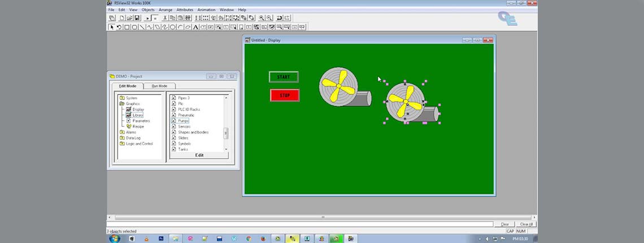Click library list scroll down arrow
Viewport: 644px width, 243px height.
(x=226, y=149)
